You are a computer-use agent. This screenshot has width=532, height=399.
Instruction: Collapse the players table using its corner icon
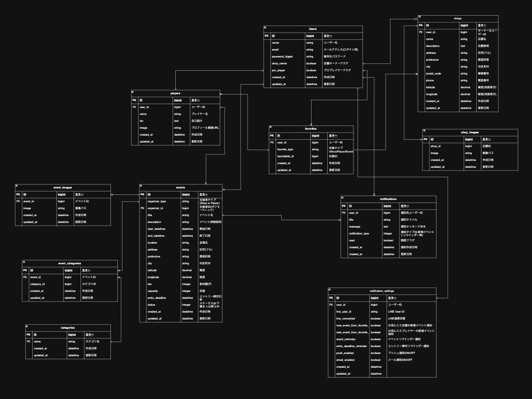click(x=133, y=92)
